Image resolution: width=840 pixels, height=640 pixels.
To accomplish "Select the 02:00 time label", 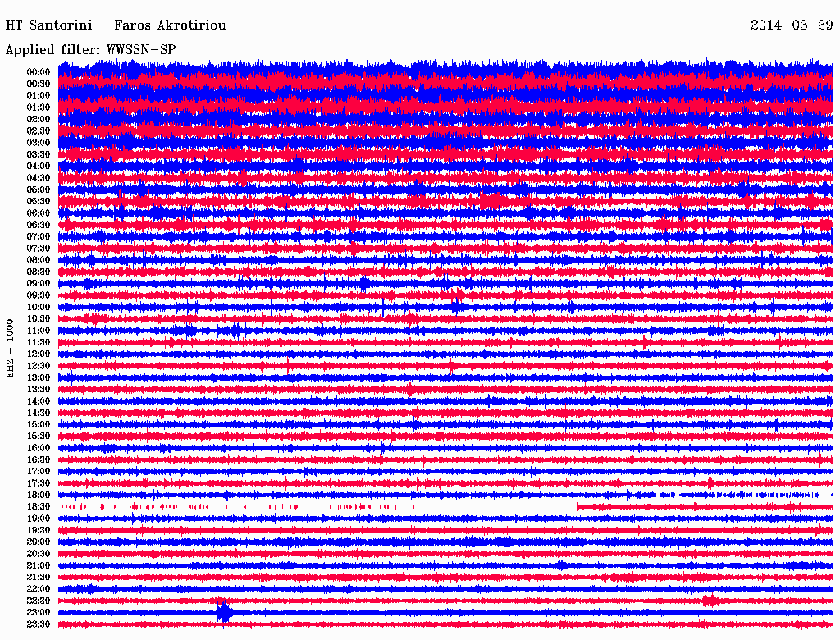I will 38,119.
